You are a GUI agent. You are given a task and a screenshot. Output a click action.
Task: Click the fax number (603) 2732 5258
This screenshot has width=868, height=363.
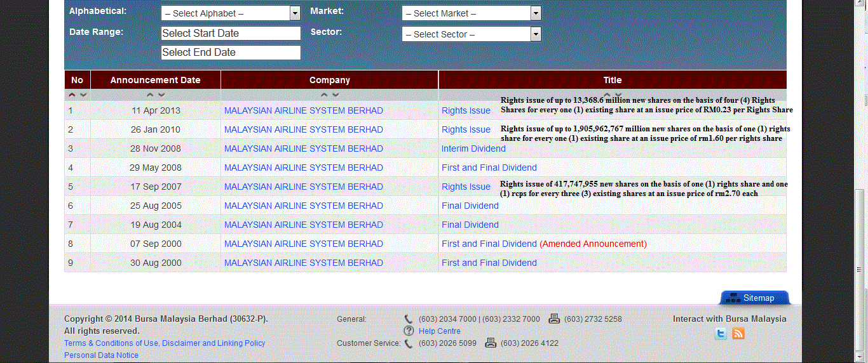593,319
